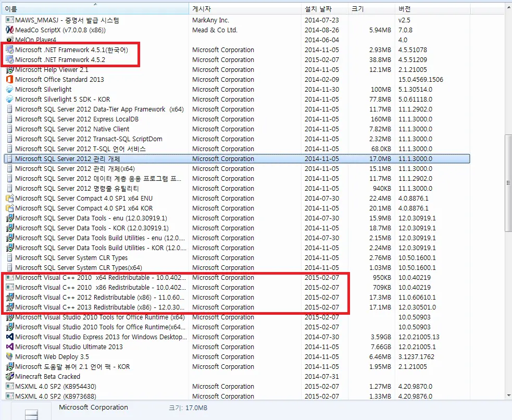Click the Microsoft Silverlight 5 SDK - KOR icon
This screenshot has width=512, height=420.
pos(10,100)
